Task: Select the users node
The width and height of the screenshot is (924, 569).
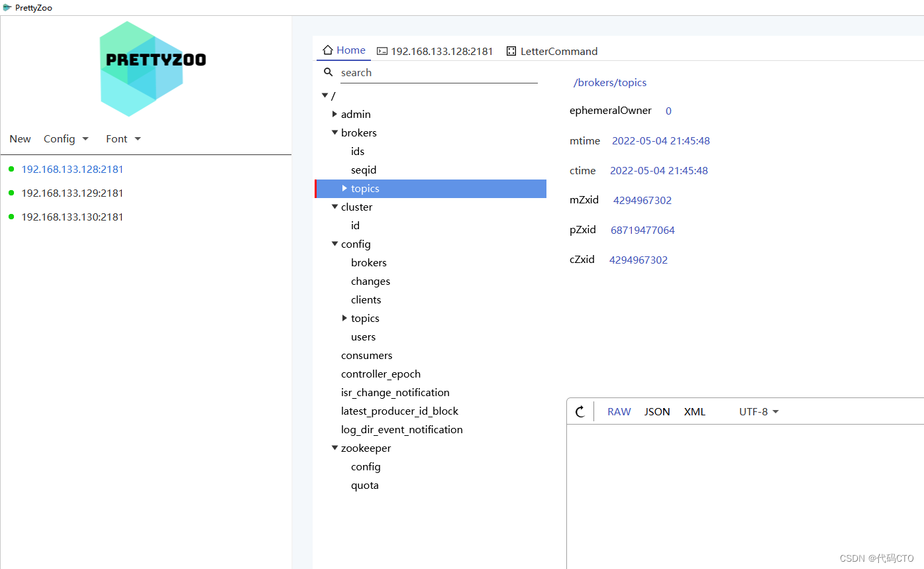Action: pyautogui.click(x=363, y=336)
